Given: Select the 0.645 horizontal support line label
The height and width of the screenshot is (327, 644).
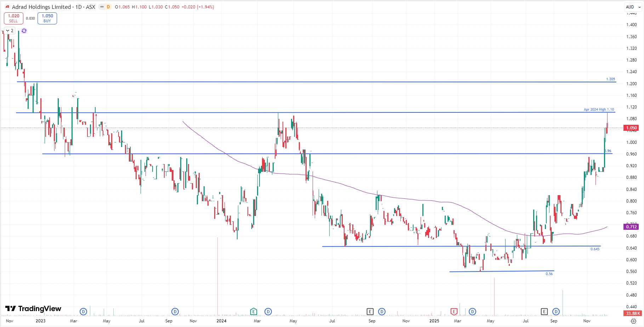Looking at the screenshot, I should tap(595, 249).
